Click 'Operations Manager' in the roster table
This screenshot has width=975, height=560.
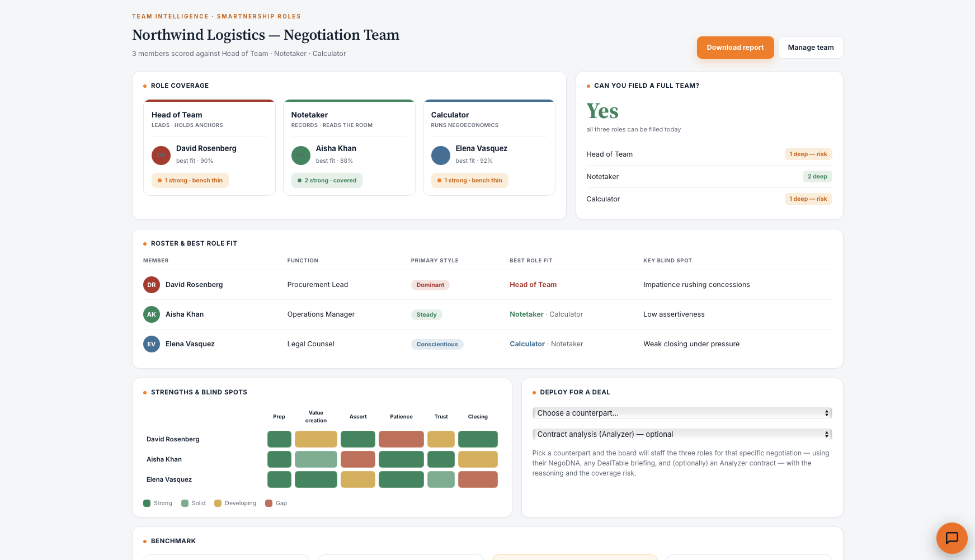pyautogui.click(x=321, y=314)
